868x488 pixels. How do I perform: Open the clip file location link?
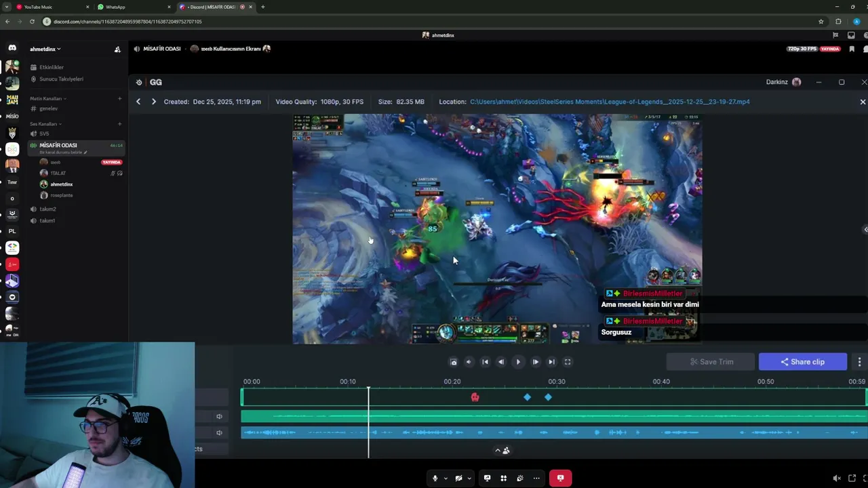pyautogui.click(x=610, y=102)
